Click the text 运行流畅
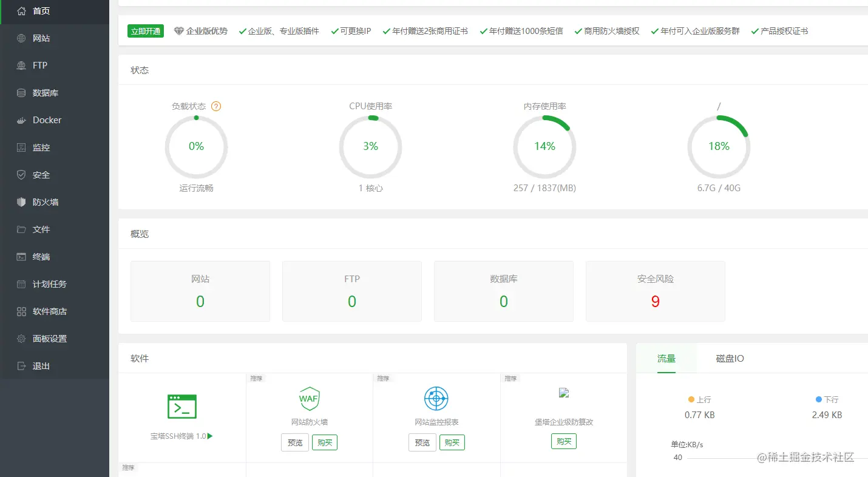 click(196, 188)
